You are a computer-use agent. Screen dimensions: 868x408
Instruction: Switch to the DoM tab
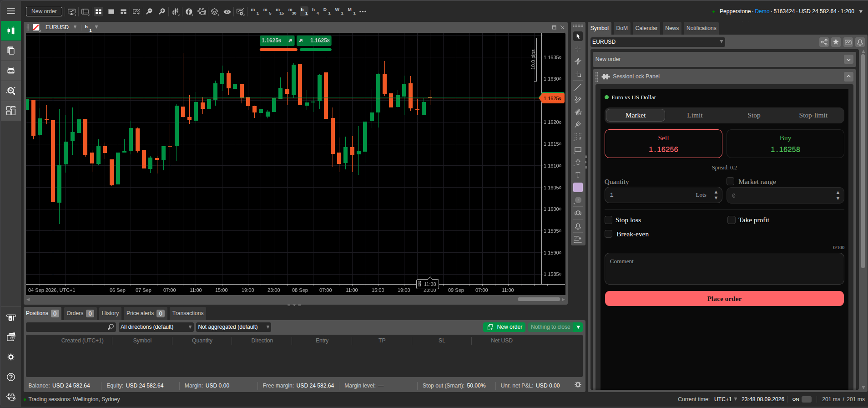622,28
